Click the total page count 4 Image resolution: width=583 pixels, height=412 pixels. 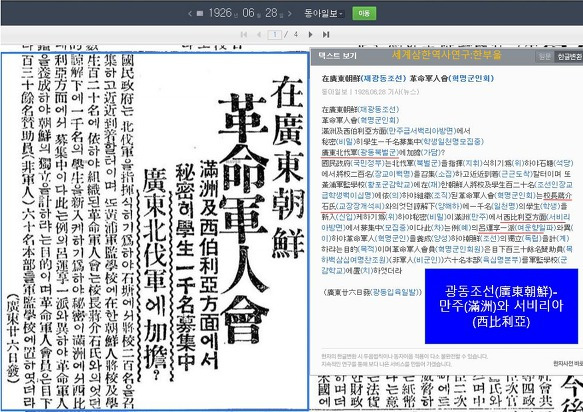296,34
